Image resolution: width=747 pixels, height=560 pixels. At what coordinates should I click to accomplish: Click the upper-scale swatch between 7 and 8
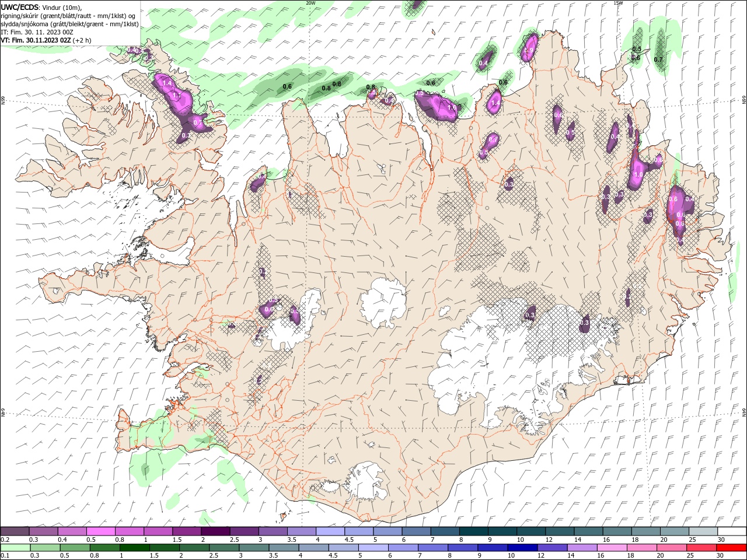[x=445, y=531]
